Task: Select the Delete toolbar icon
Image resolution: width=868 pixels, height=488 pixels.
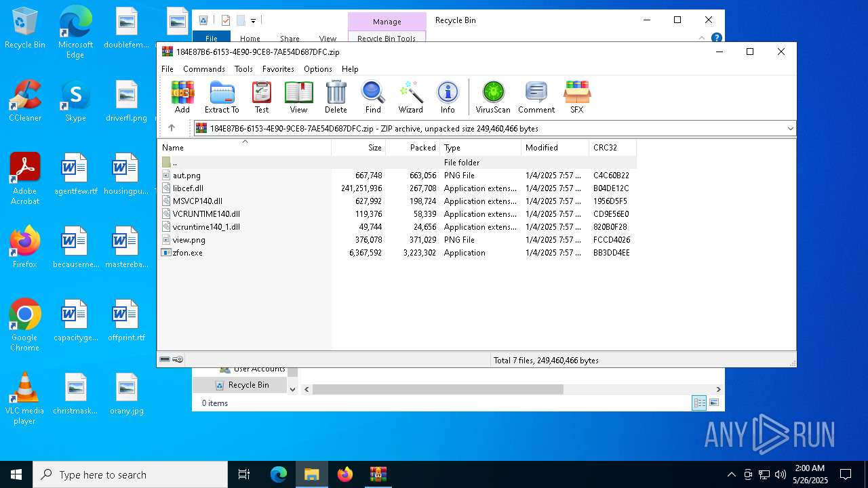Action: [x=336, y=97]
